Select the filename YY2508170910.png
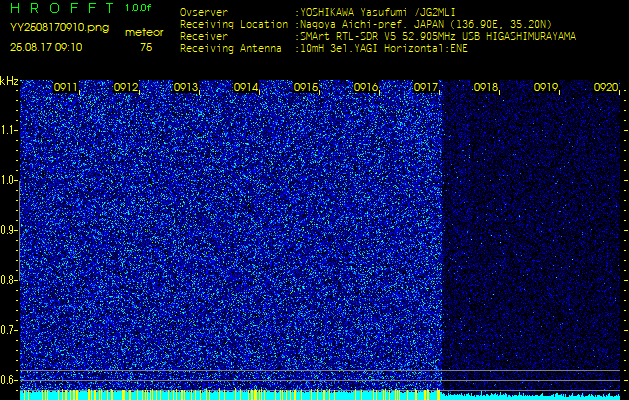629x400 pixels. 59,28
